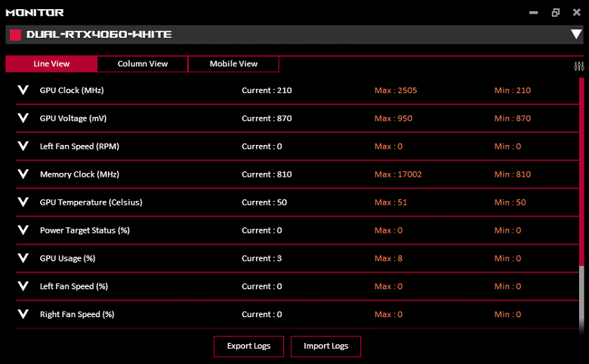Screen dimensions: 589x364
Task: Click the Memory Clock (MHz) label
Action: coord(79,174)
